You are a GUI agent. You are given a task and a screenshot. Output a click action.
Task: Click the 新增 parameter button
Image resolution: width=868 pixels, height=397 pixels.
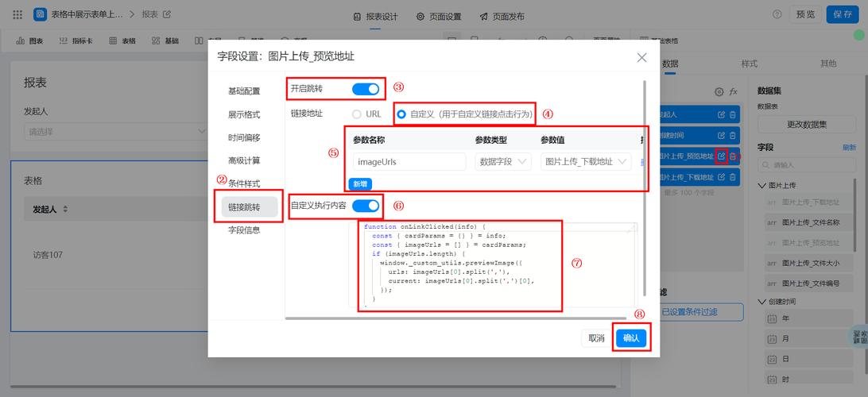pyautogui.click(x=360, y=184)
